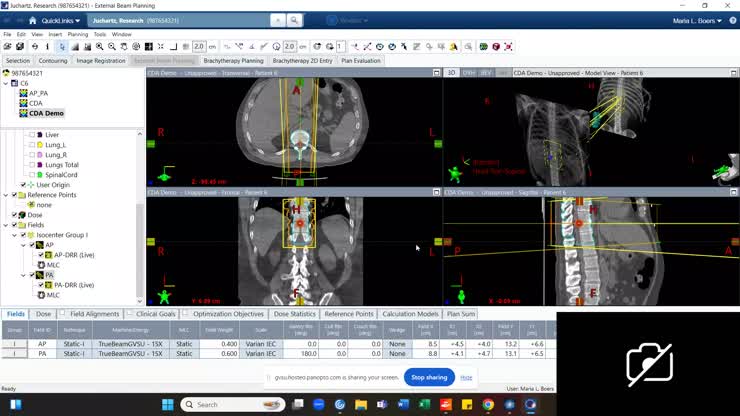Click the green field toolbar icon
This screenshot has width=740, height=416.
click(x=483, y=46)
